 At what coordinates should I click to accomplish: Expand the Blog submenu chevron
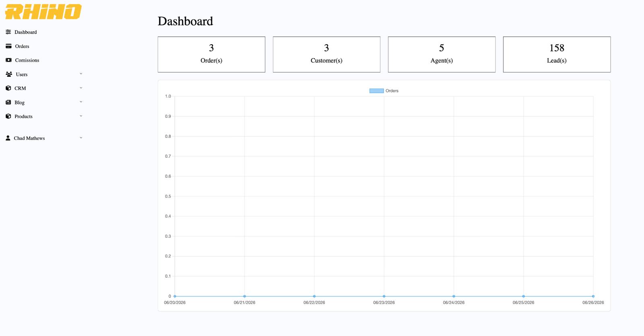tap(81, 102)
